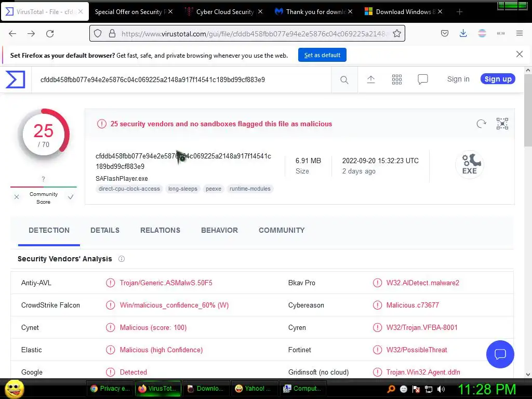This screenshot has width=532, height=399.
Task: Switch to BEHAVIOR tab
Action: point(220,230)
